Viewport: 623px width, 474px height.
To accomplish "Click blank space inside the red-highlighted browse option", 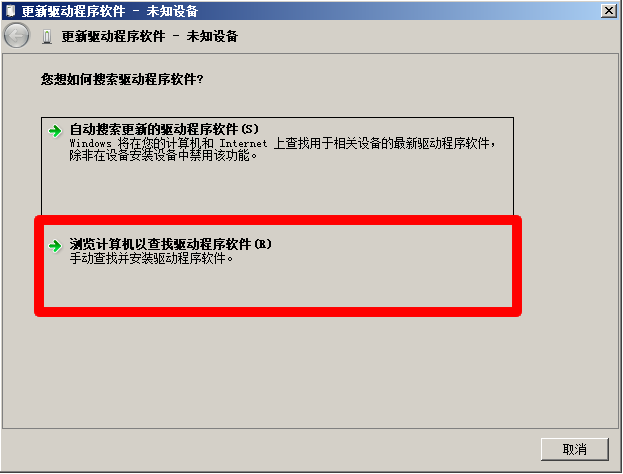I will (277, 286).
